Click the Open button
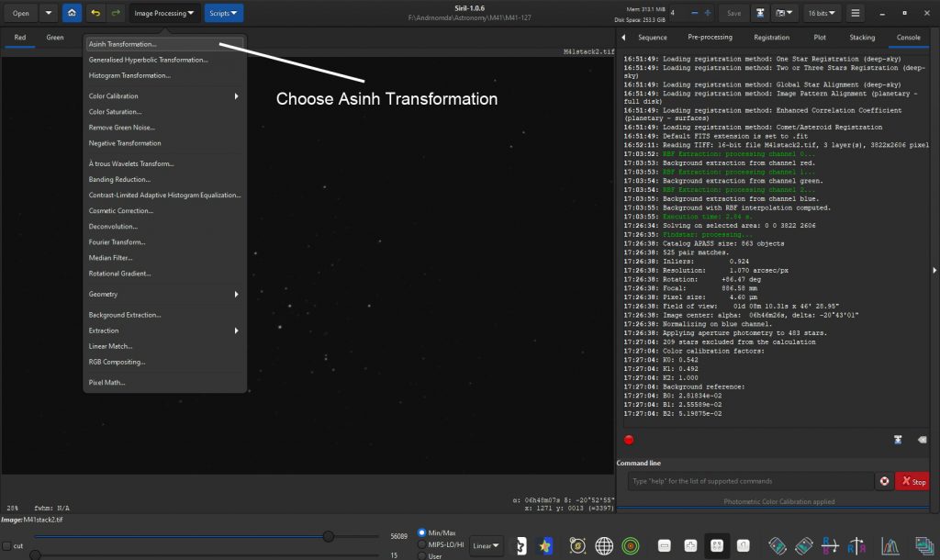This screenshot has height=560, width=940. (21, 13)
